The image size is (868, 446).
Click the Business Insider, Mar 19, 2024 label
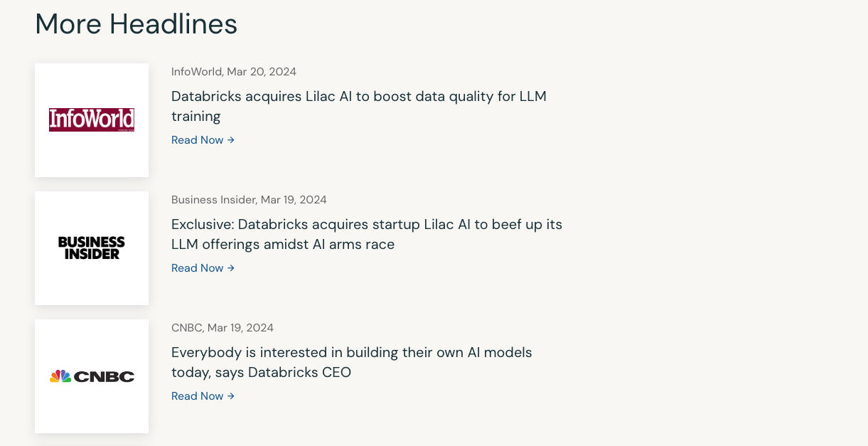249,199
